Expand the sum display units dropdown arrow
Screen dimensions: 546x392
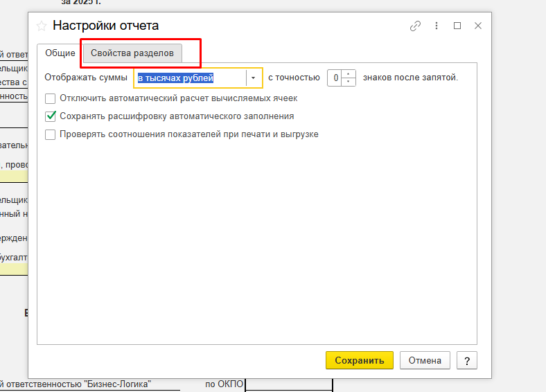click(x=254, y=78)
